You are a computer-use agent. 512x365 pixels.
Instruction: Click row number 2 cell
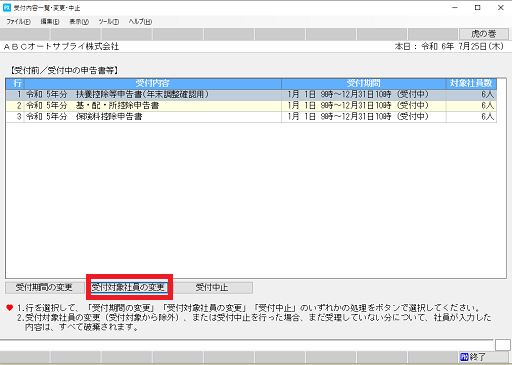tap(15, 105)
